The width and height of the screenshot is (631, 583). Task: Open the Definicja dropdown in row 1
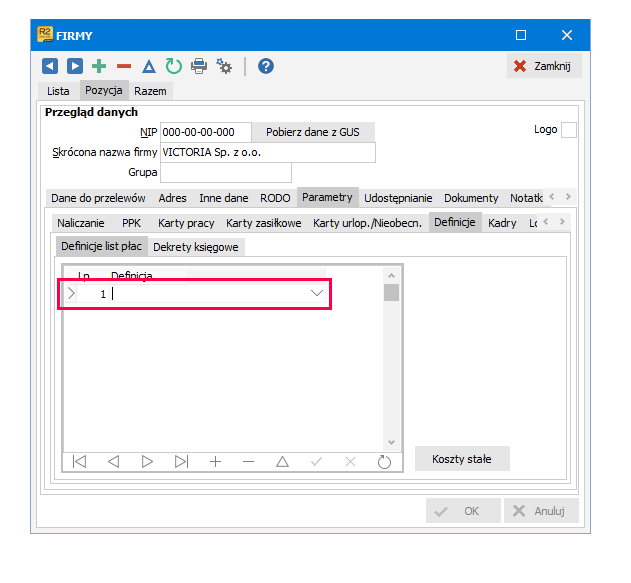[x=317, y=293]
